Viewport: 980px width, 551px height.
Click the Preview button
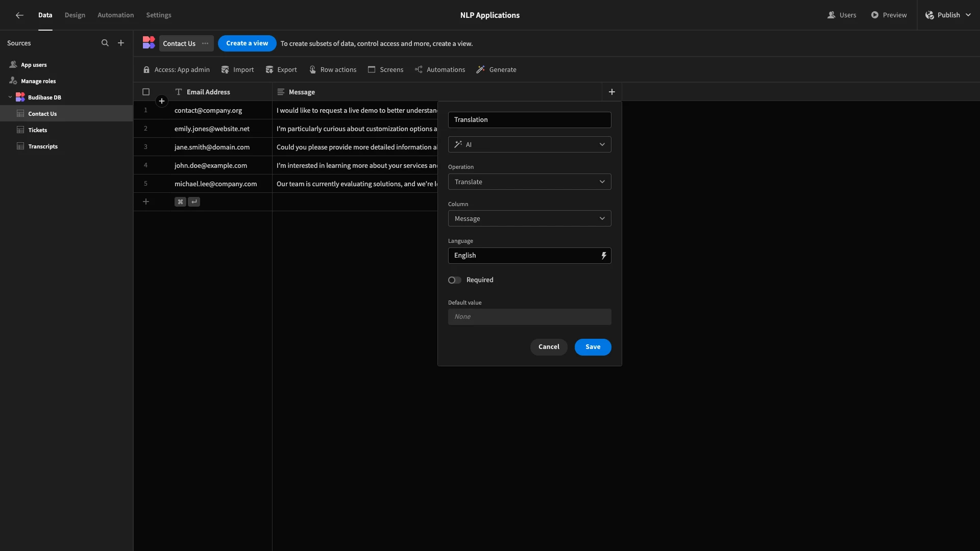[x=889, y=15]
